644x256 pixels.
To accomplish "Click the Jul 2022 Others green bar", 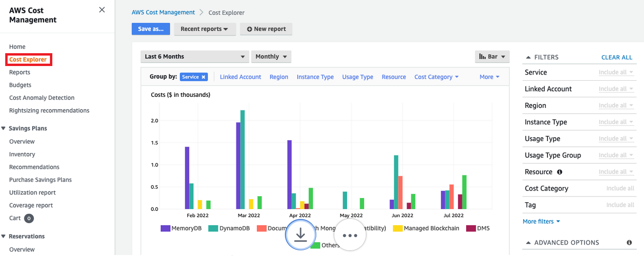I will [x=464, y=192].
